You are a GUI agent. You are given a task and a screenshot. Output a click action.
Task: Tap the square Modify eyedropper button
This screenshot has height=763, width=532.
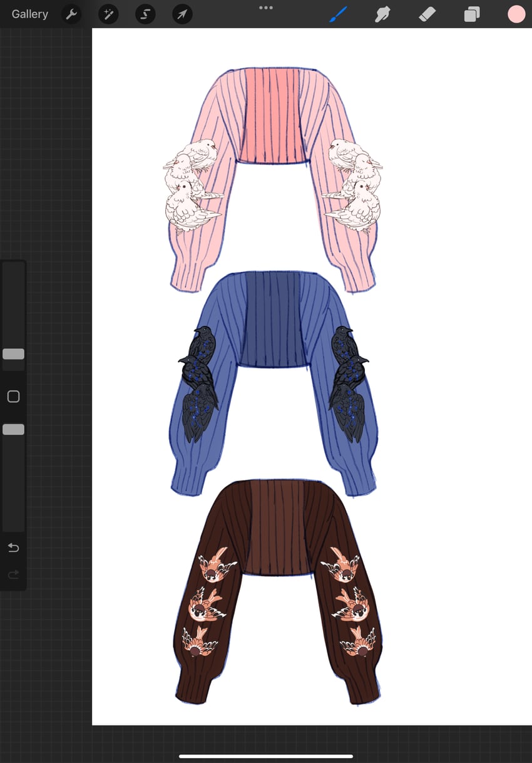pyautogui.click(x=13, y=397)
